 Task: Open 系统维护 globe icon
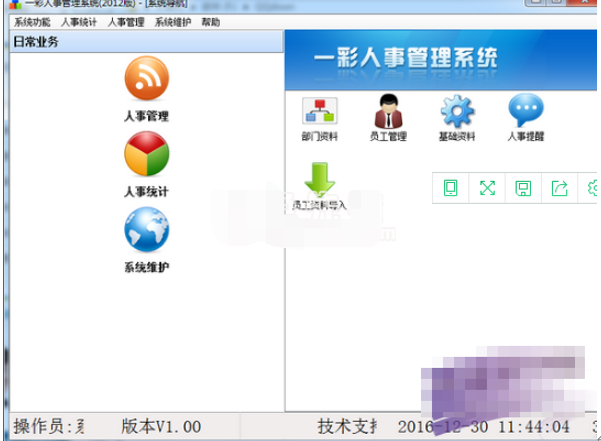pyautogui.click(x=146, y=229)
